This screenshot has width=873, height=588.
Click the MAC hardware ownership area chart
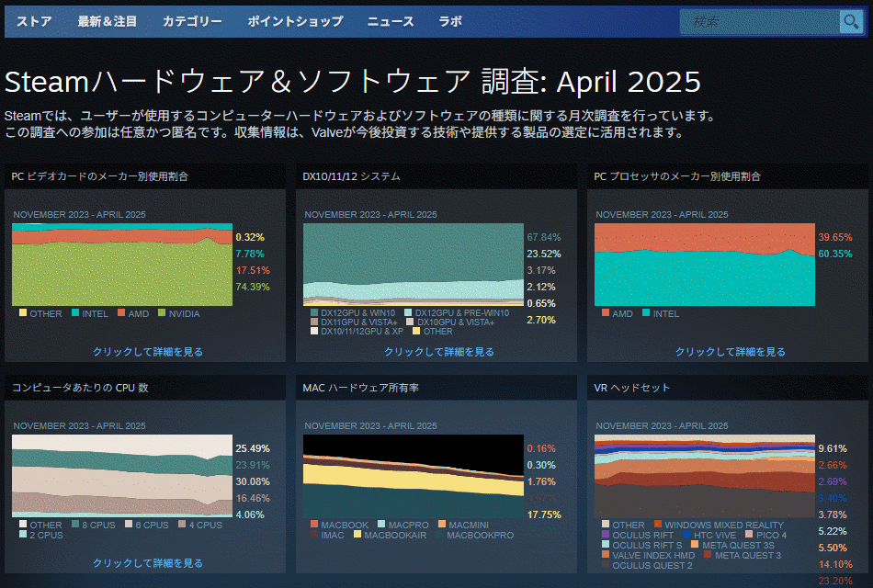point(414,476)
